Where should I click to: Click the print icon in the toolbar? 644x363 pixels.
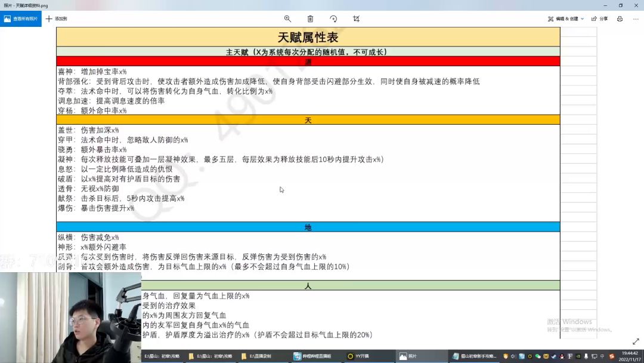click(620, 19)
